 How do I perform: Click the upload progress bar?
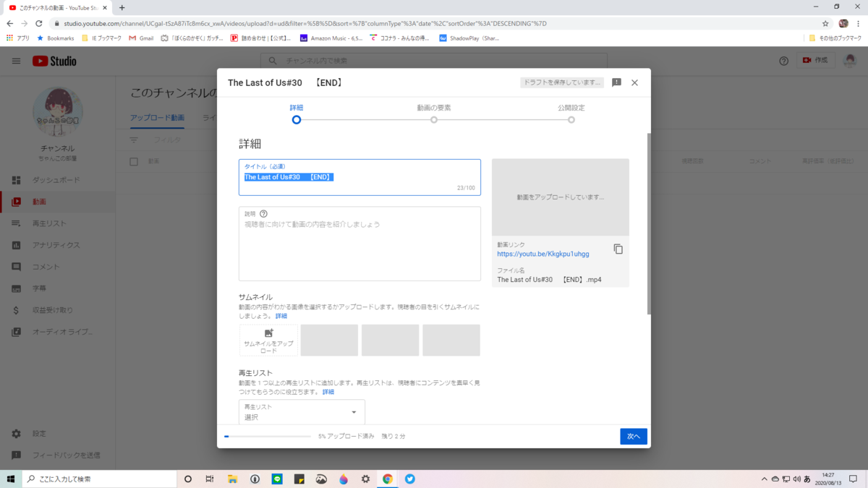[268, 437]
